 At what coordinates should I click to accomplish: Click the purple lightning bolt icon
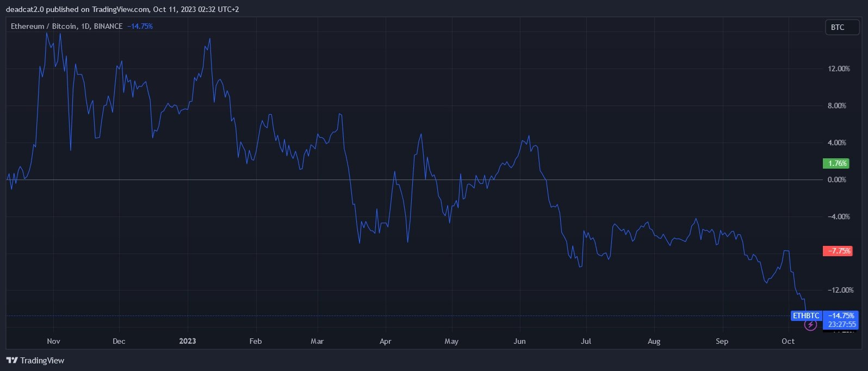810,325
